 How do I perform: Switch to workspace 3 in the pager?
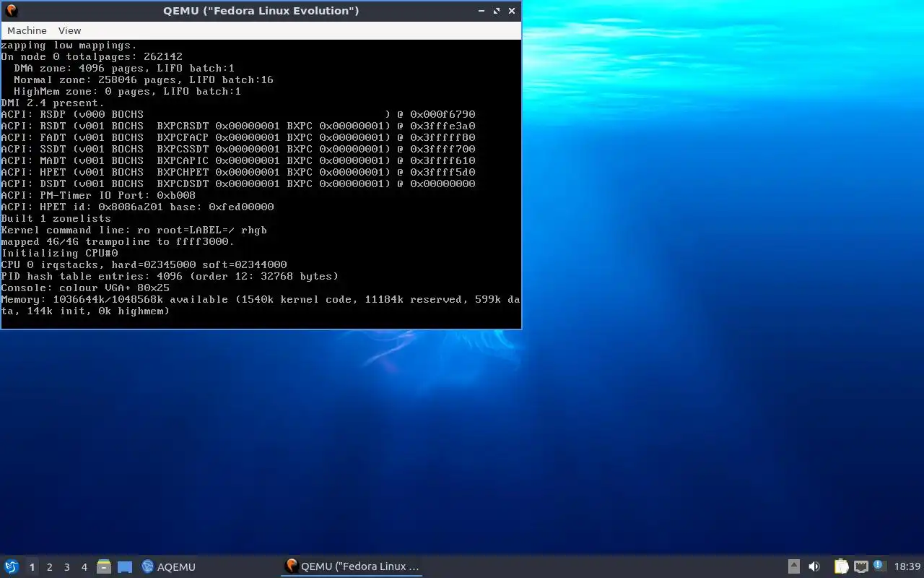click(x=66, y=567)
